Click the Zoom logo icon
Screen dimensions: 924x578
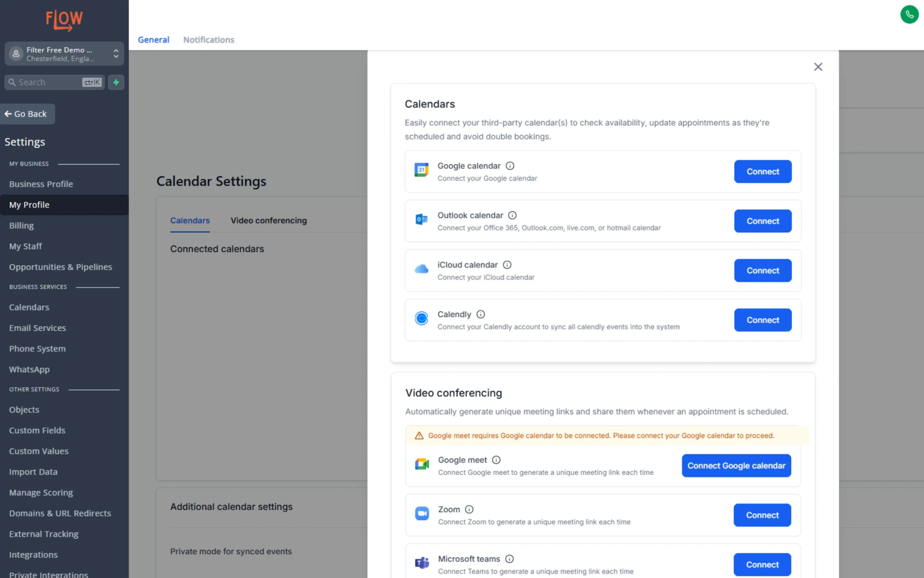click(422, 513)
